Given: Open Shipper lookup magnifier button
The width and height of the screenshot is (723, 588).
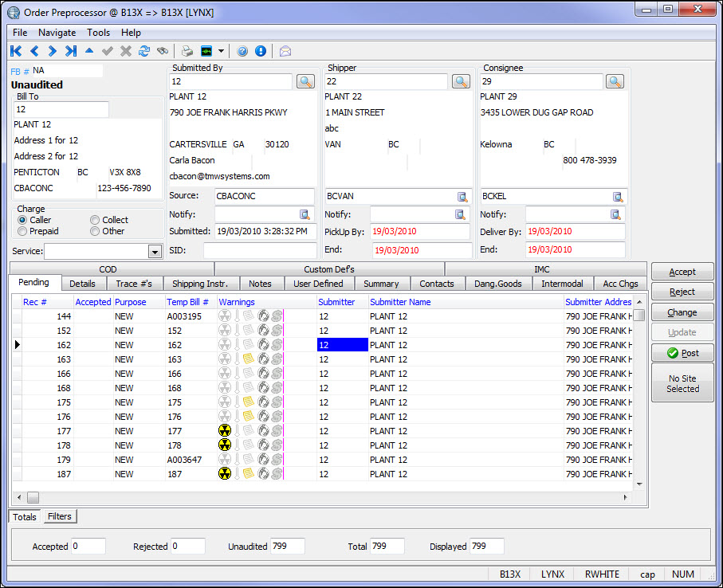Looking at the screenshot, I should 461,81.
